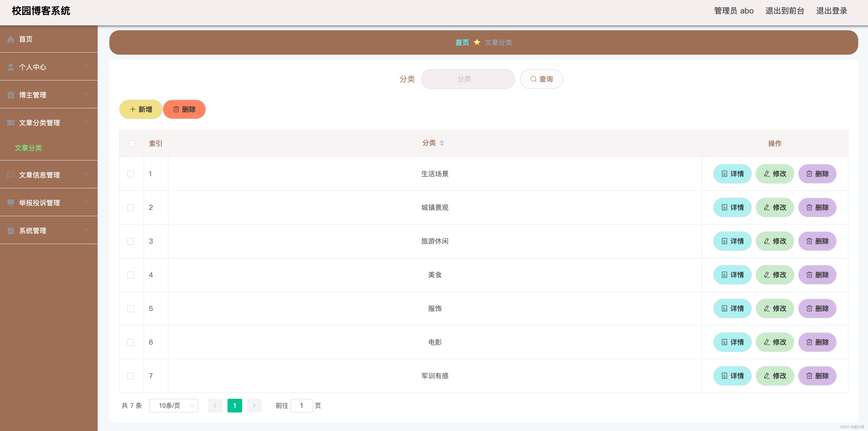Viewport: 868px width, 431px height.
Task: Open details of 美食 row
Action: [732, 275]
